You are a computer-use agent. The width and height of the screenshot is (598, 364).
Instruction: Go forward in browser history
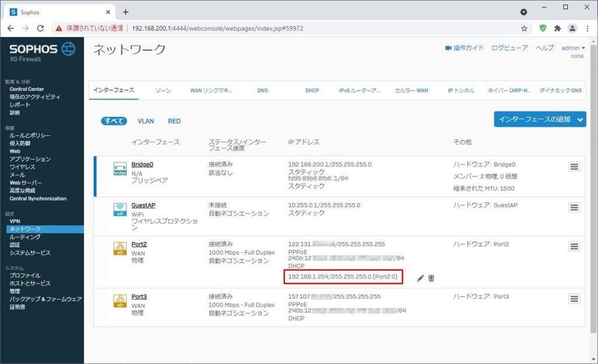25,28
